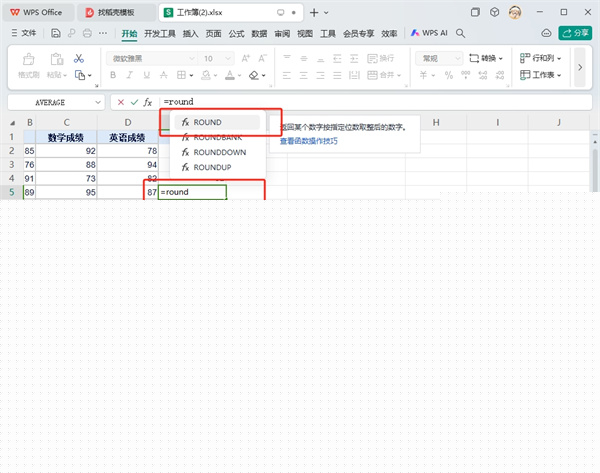Image resolution: width=600 pixels, height=473 pixels.
Task: Open the font name dropdown
Action: 191,59
